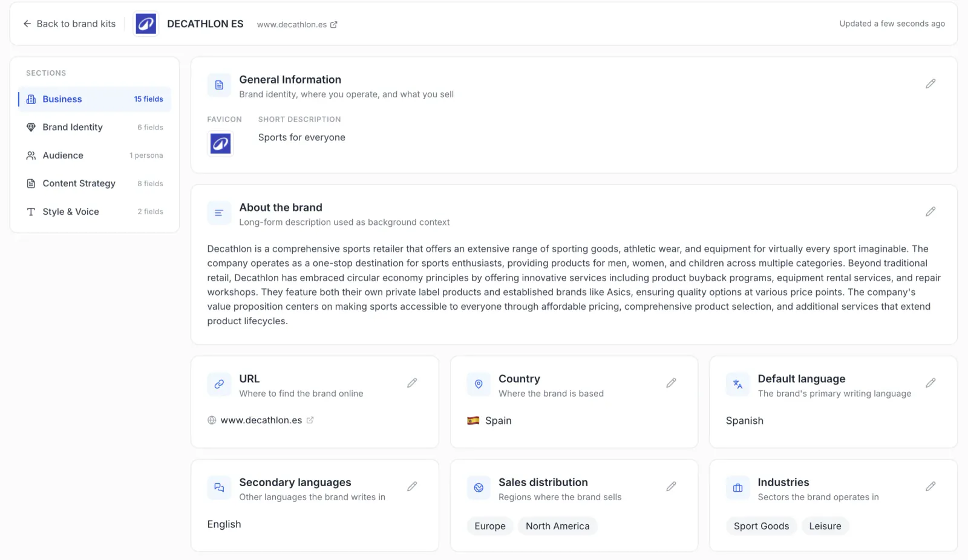968x560 pixels.
Task: Click the Sport Goods industry tag
Action: (761, 526)
